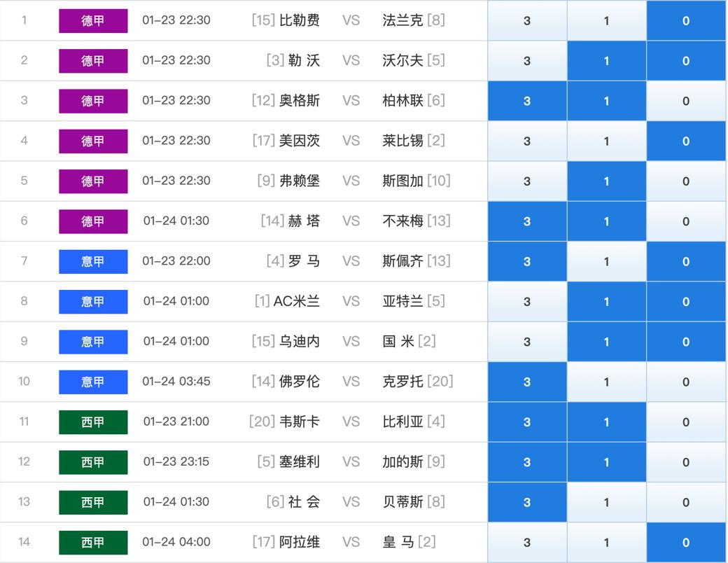The image size is (728, 563).
Task: Click the kickoff time 01-23 21:00
Action: click(x=176, y=422)
